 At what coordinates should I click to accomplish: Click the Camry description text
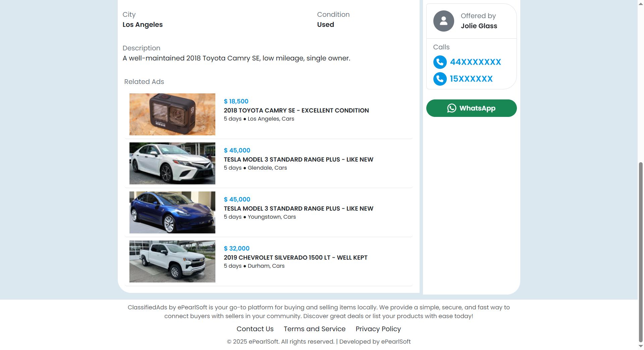pos(236,58)
